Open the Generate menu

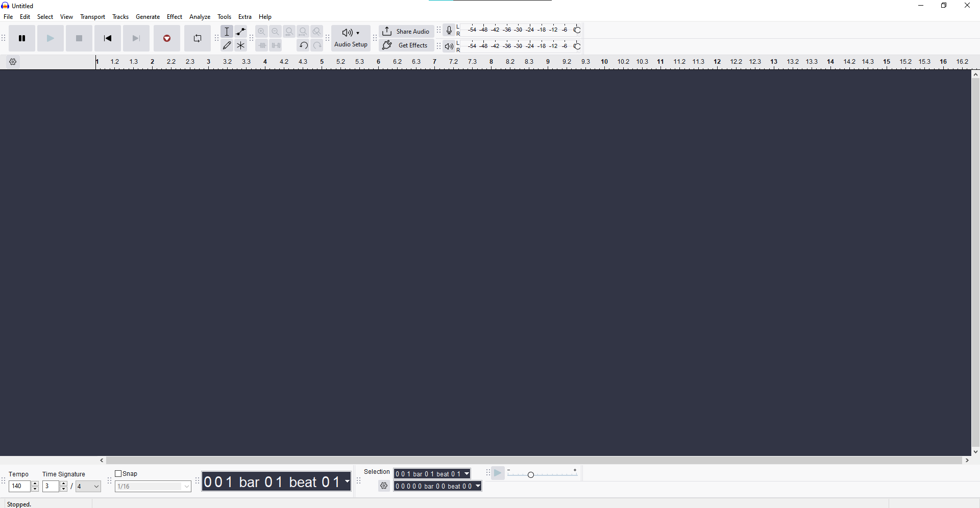(148, 17)
